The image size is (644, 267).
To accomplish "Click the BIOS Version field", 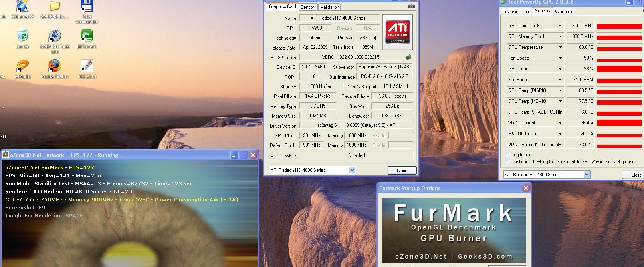I will [351, 57].
